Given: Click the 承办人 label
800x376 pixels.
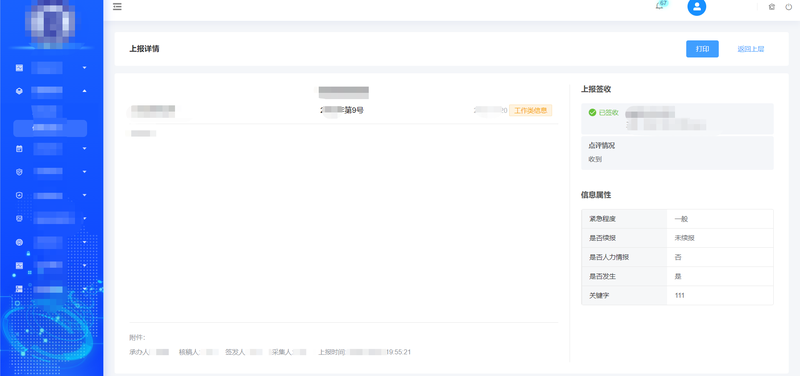Looking at the screenshot, I should (138, 352).
